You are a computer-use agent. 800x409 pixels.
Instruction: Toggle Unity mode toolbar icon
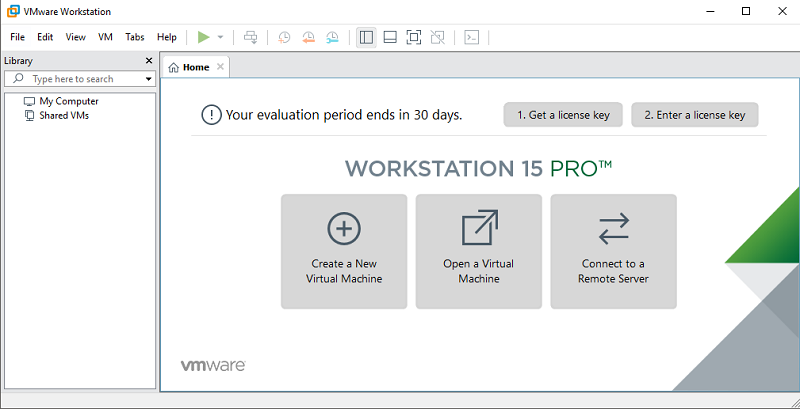(438, 37)
